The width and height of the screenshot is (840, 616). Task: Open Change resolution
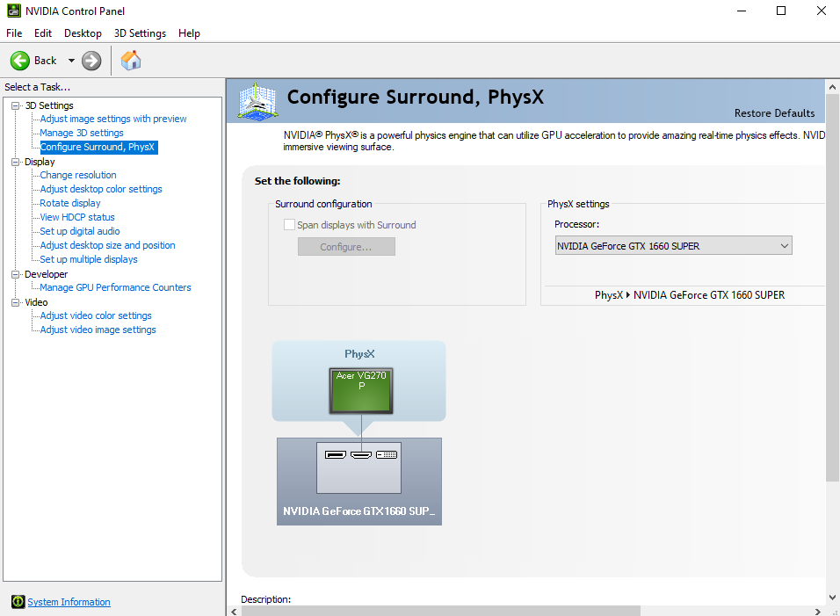point(78,175)
